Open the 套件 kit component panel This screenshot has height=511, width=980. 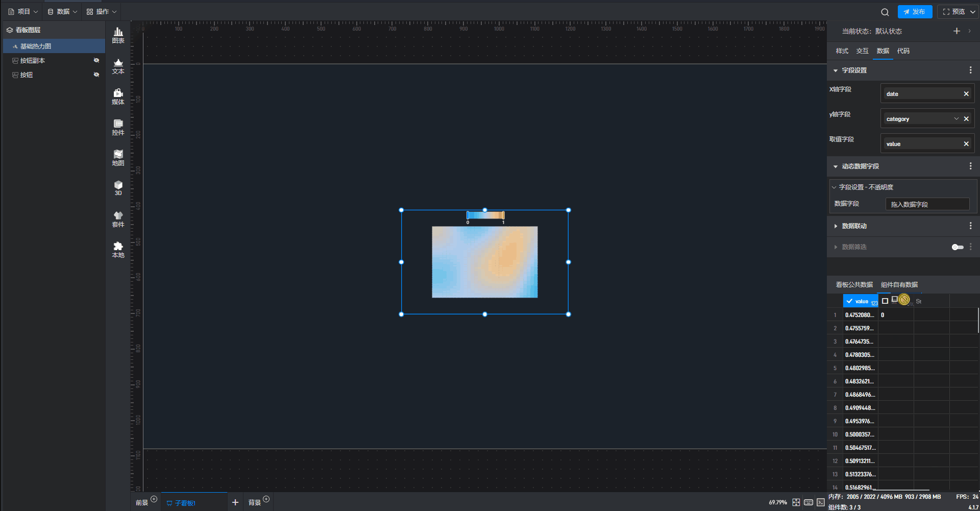tap(118, 219)
